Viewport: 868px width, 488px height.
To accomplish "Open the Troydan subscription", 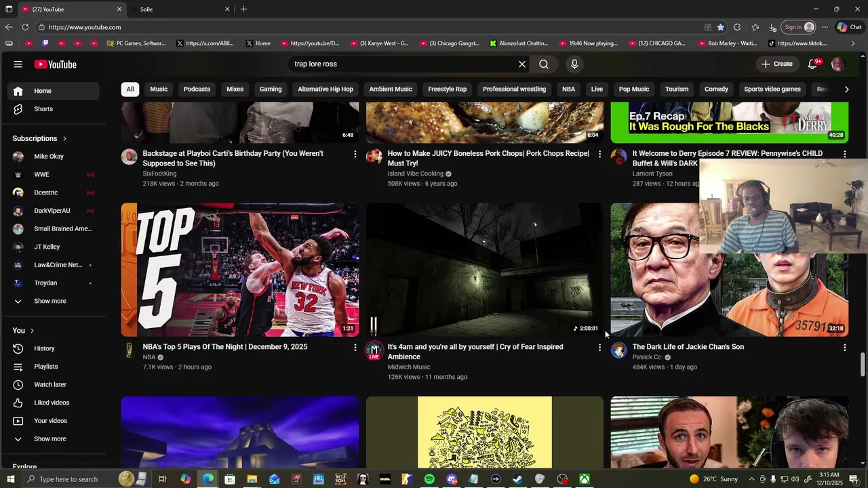I will [53, 283].
